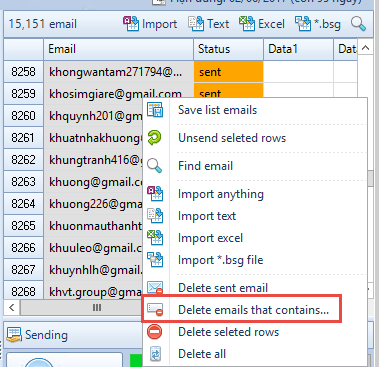Click the Delete all icon
The width and height of the screenshot is (379, 367).
155,354
